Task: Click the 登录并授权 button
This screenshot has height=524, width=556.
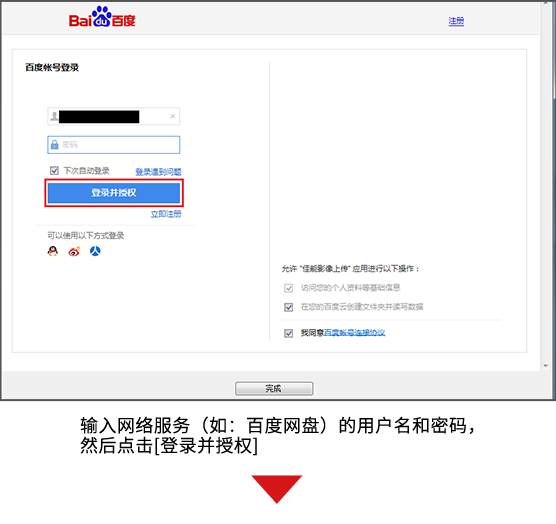Action: [114, 193]
